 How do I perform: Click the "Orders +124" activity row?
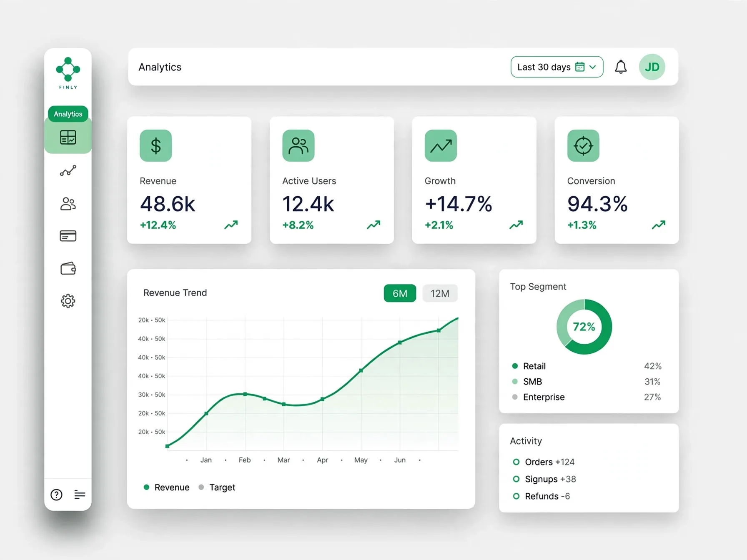pyautogui.click(x=544, y=462)
